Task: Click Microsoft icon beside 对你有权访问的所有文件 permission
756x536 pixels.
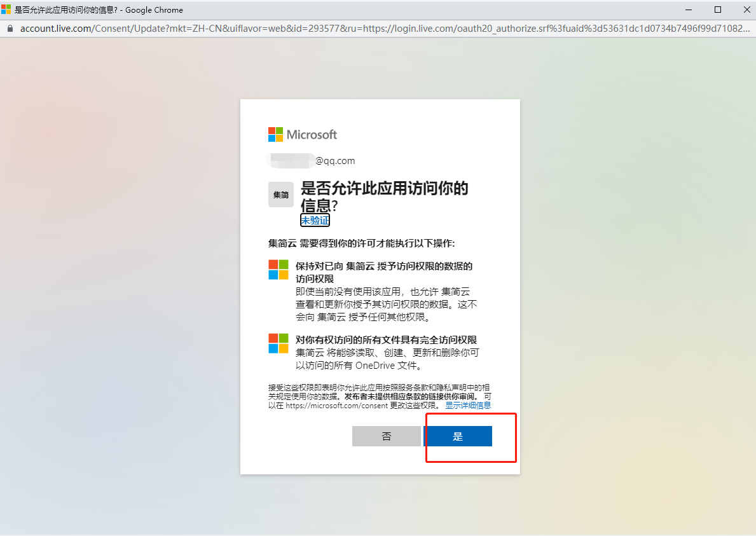Action: [x=278, y=343]
